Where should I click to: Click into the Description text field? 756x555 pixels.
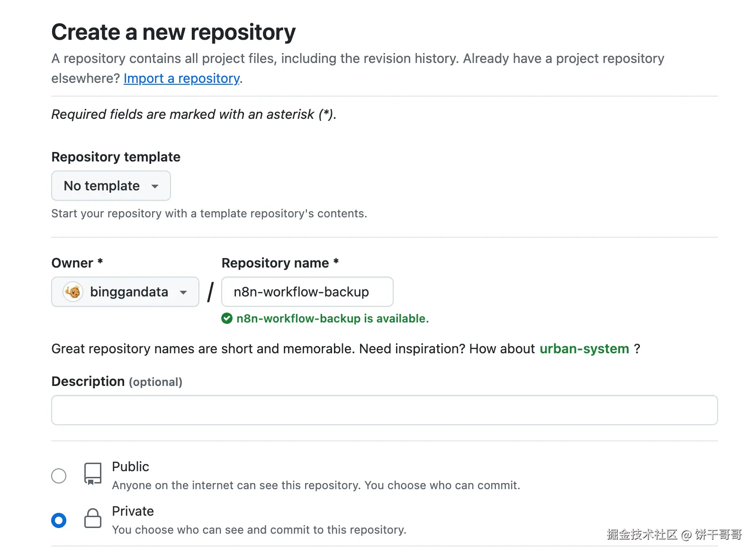[x=384, y=410]
